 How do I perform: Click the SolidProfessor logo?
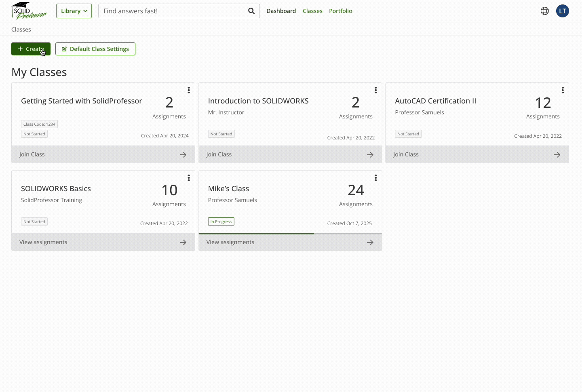pyautogui.click(x=29, y=11)
